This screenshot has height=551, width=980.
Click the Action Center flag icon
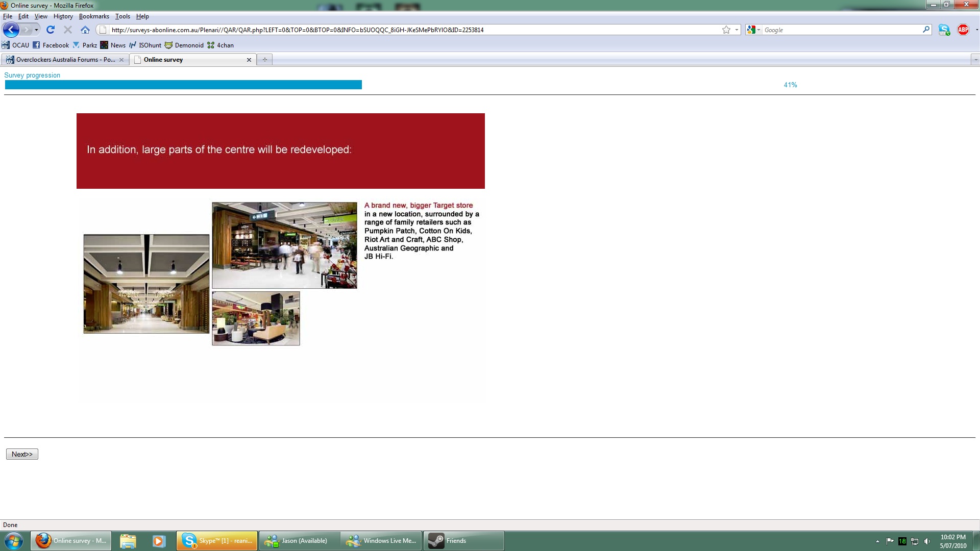coord(890,541)
